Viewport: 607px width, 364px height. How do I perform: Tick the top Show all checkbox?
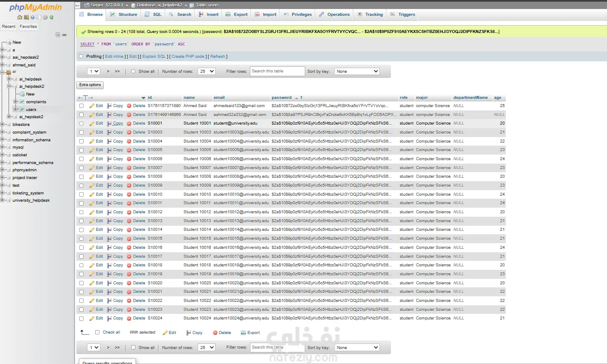click(x=133, y=72)
